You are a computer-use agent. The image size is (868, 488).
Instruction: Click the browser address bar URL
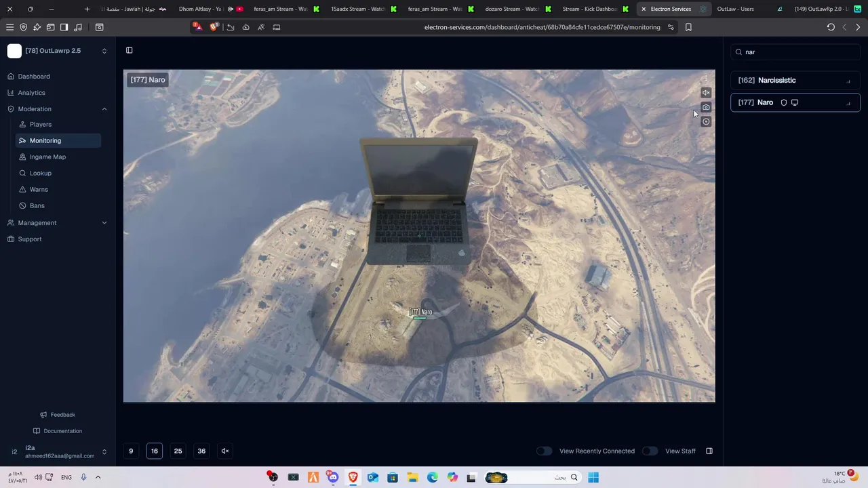pos(542,27)
